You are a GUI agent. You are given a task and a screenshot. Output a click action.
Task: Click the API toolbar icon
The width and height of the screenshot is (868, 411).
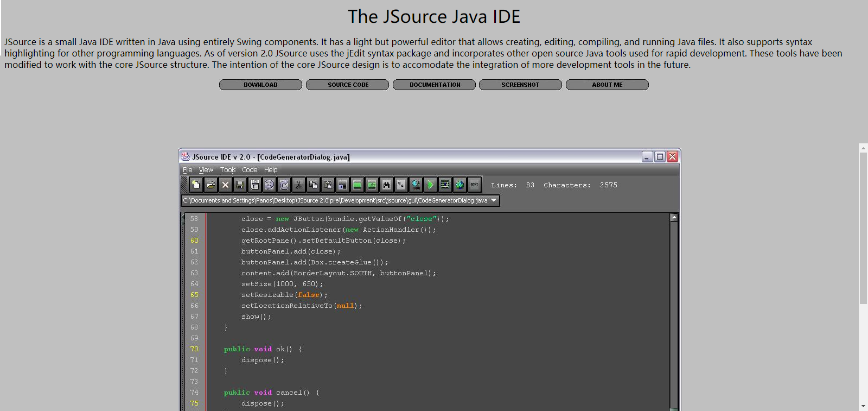[474, 185]
